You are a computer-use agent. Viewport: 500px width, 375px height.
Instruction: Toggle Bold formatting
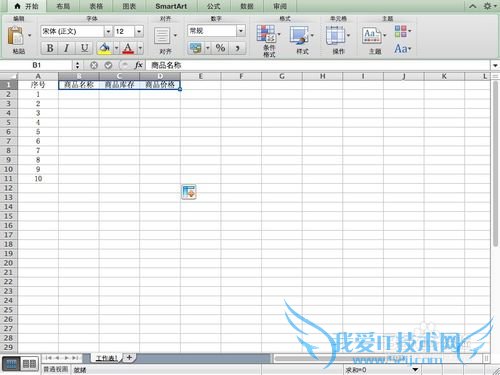50,48
